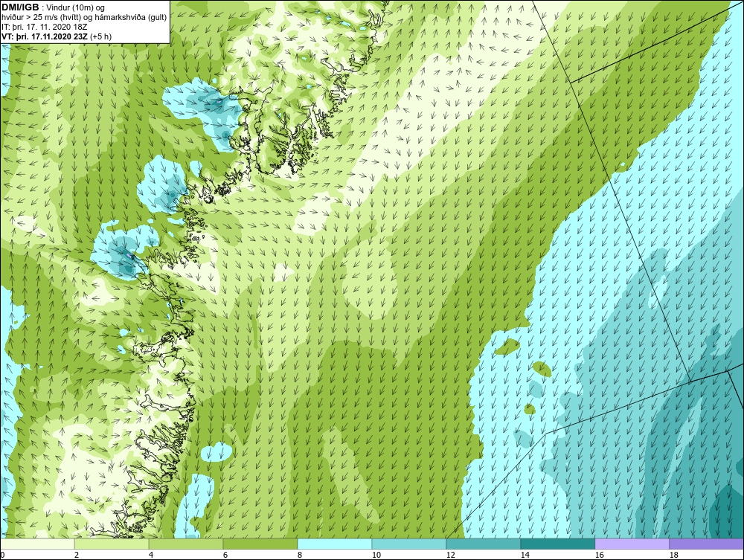Click the 18+ m/s purple legend swatch
Viewport: 744px width, 560px height.
click(706, 544)
